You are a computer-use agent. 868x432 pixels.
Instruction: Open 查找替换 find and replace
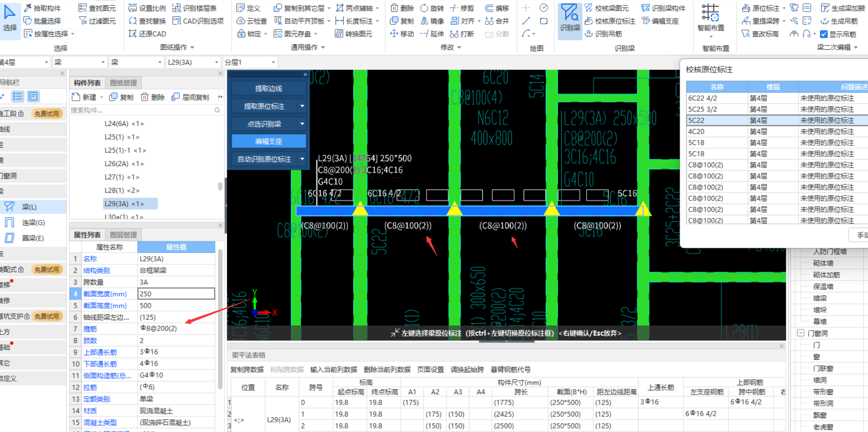point(147,21)
